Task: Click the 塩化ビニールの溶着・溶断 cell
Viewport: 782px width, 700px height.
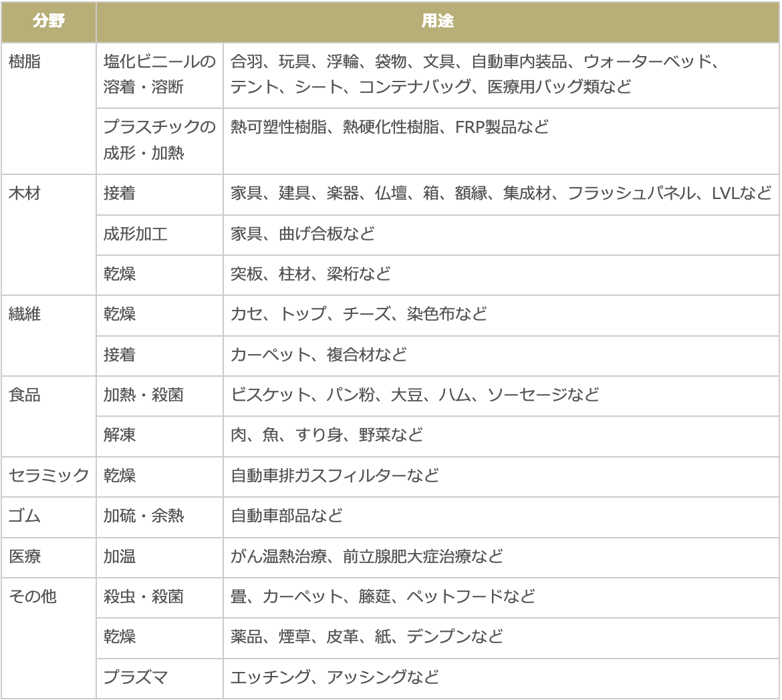Action: coord(159,74)
